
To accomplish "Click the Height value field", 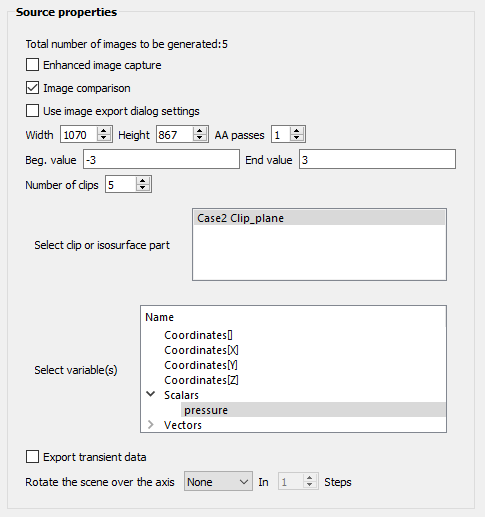I will (175, 134).
